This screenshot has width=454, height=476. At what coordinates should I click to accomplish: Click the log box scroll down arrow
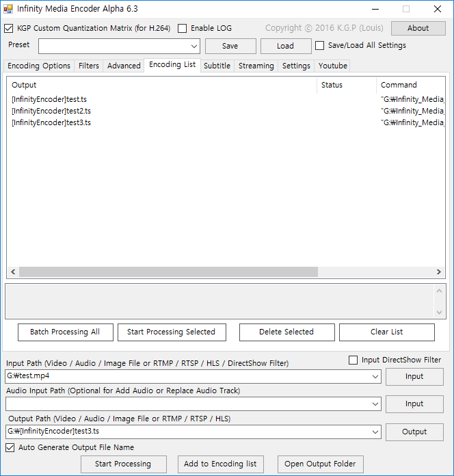coord(439,313)
